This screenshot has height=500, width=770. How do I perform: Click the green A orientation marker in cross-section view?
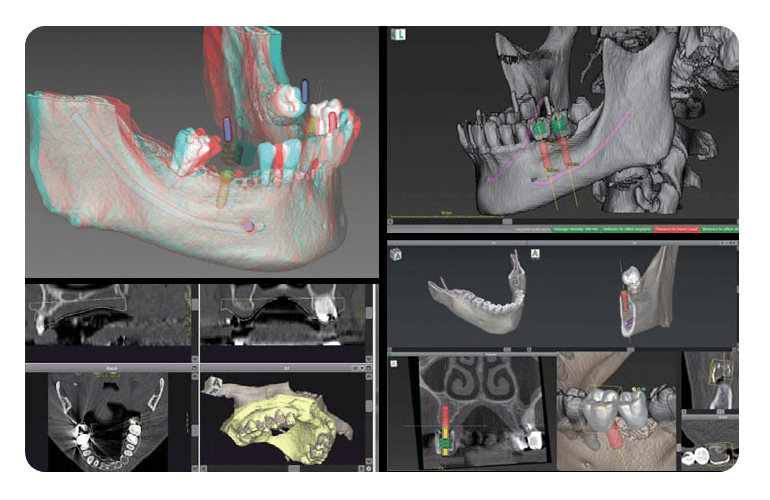535,254
